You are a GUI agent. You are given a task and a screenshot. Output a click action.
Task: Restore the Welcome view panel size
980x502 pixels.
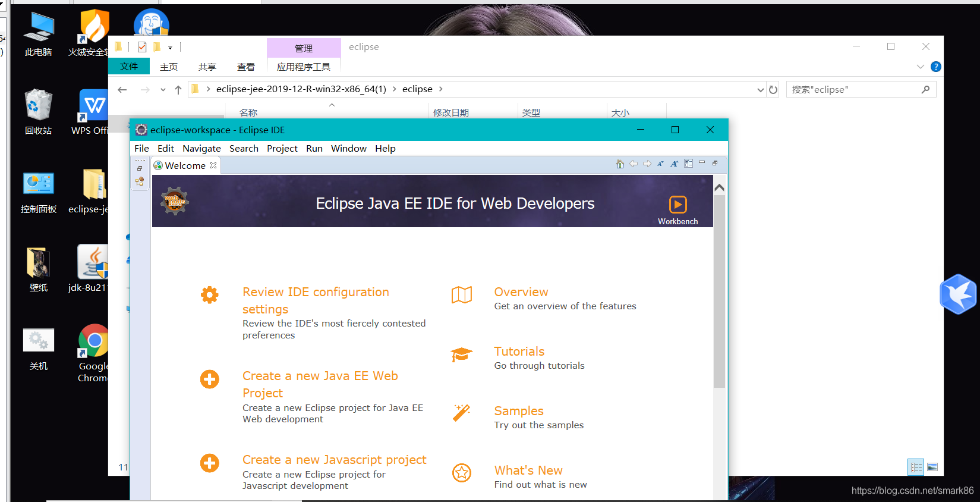point(715,163)
